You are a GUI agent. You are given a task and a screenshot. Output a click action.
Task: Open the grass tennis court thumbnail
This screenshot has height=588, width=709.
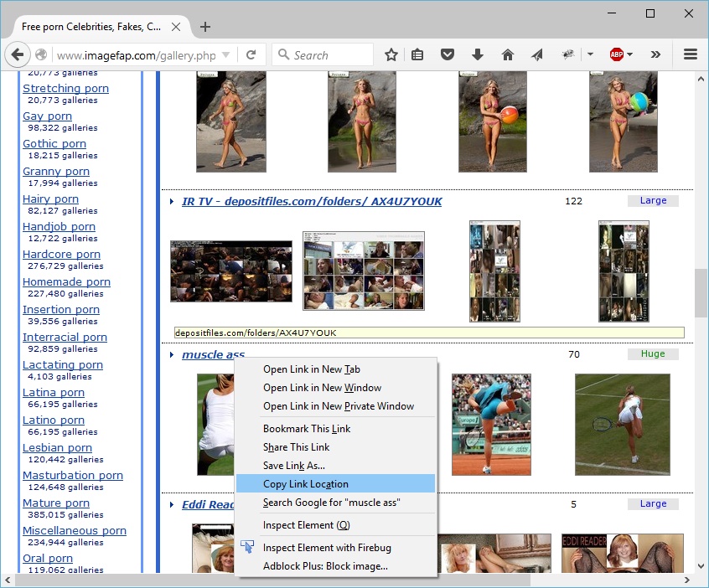(x=622, y=425)
